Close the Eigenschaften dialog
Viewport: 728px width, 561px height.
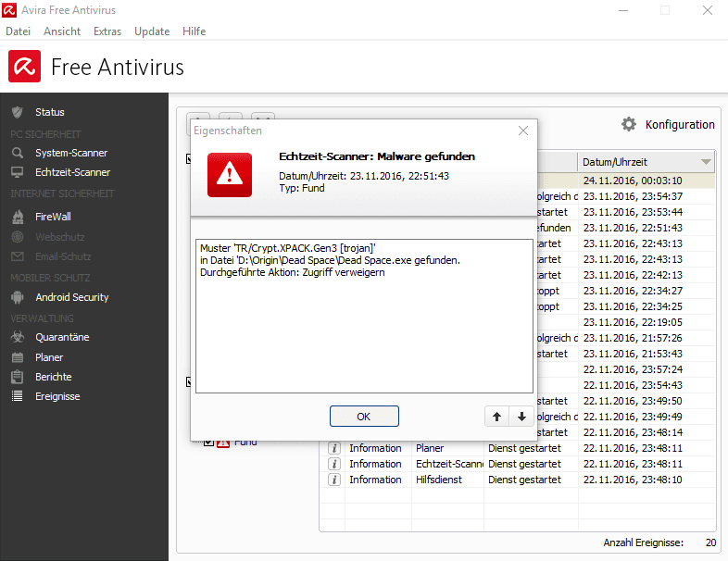point(523,131)
